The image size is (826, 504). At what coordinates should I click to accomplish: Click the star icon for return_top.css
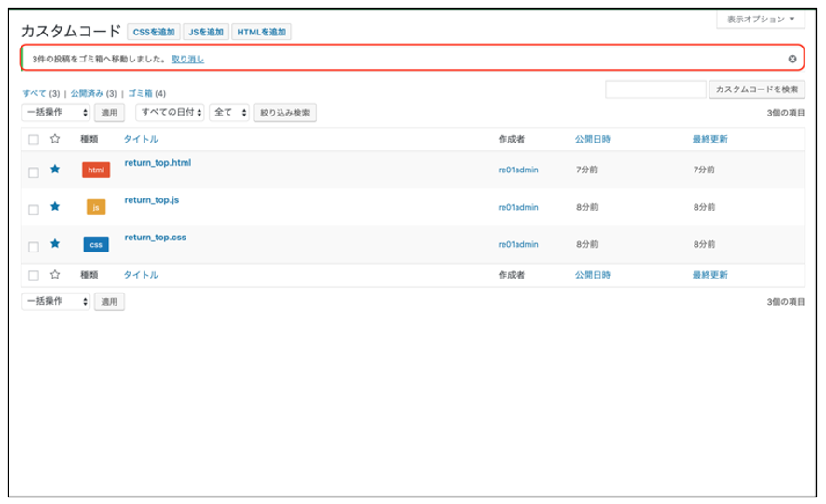pos(55,244)
